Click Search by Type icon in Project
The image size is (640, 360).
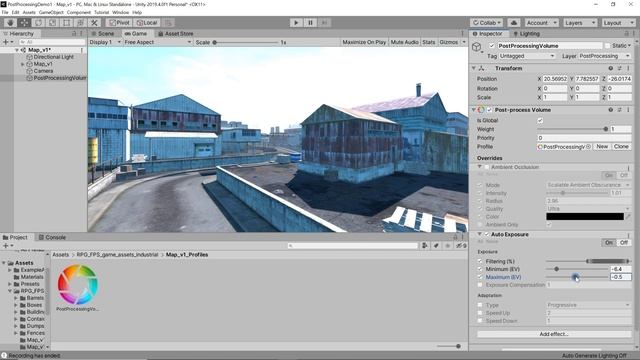point(424,245)
